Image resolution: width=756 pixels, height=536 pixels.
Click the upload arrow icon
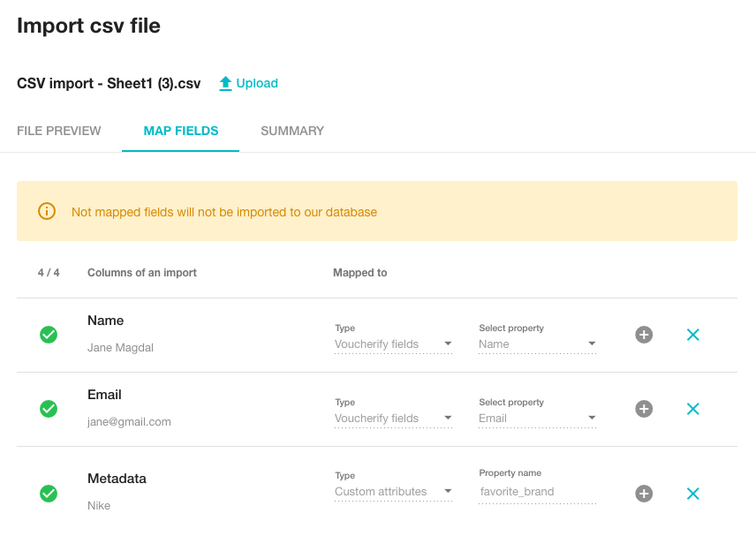click(x=225, y=84)
